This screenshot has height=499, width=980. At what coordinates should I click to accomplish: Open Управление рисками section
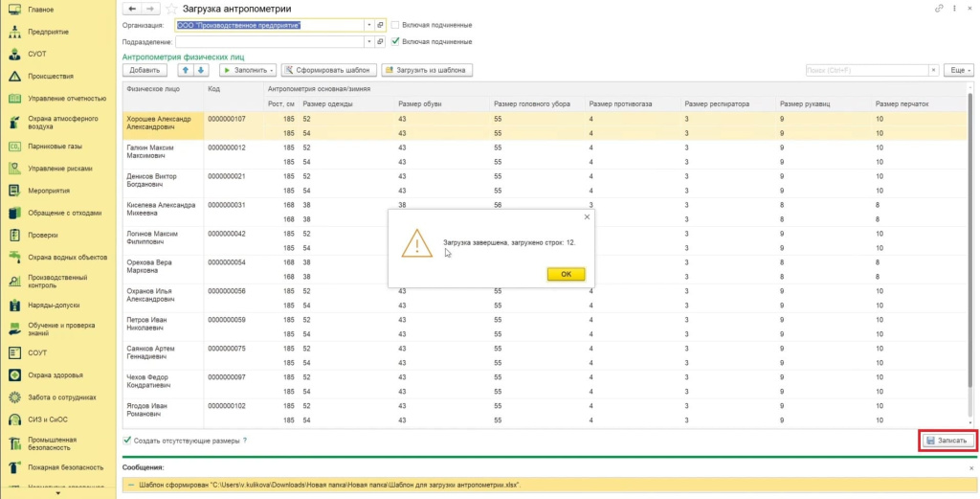59,169
